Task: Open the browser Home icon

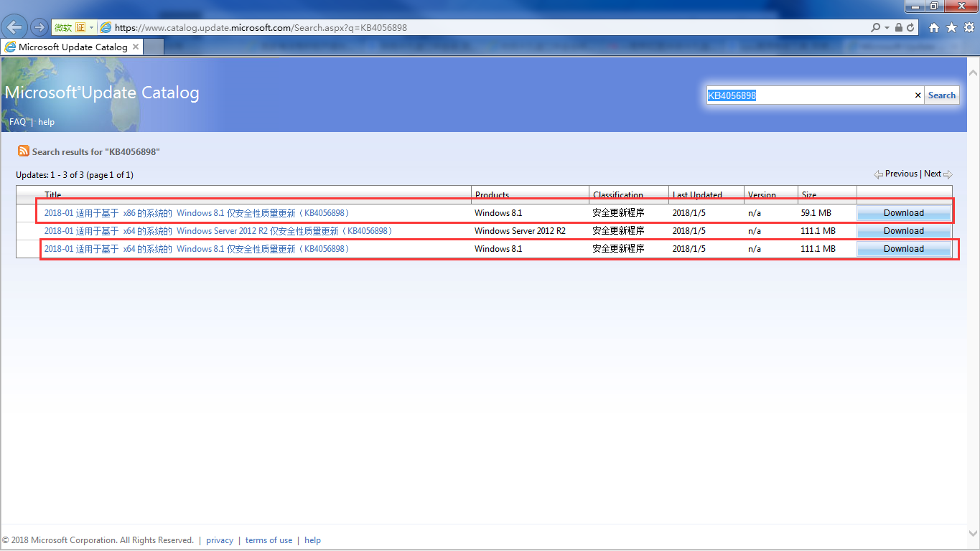Action: pos(934,27)
